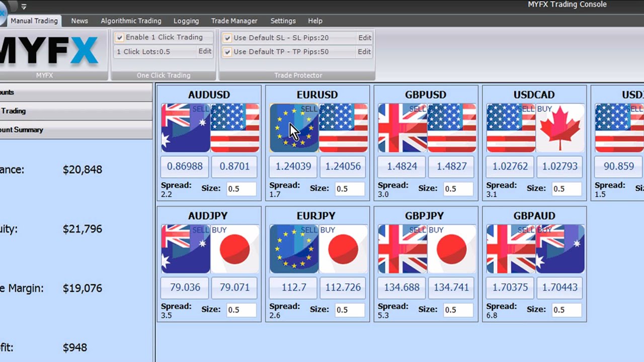Click AUDJPY sell price 79.036

click(x=185, y=288)
